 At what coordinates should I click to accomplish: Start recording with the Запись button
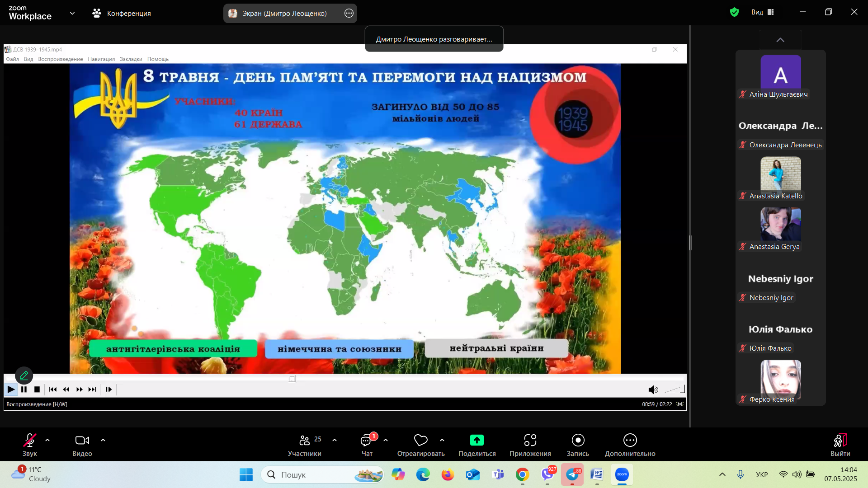(x=578, y=440)
